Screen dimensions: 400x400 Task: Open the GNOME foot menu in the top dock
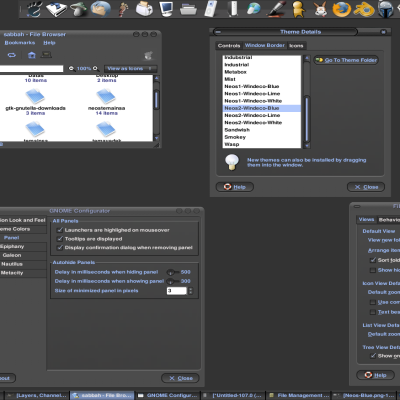click(x=34, y=9)
